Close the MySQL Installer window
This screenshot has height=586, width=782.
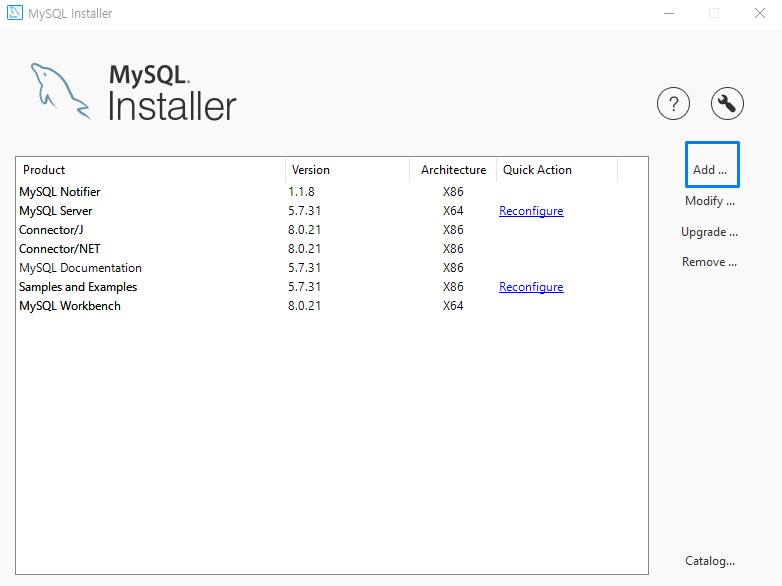click(760, 13)
